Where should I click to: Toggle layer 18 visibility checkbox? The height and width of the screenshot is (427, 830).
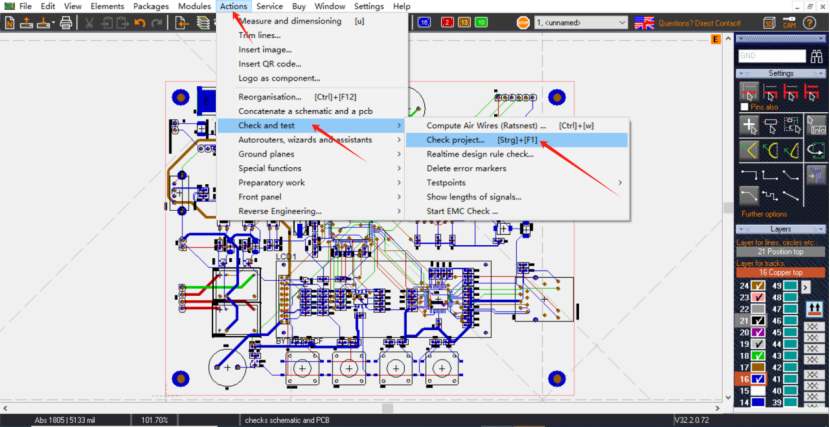758,356
